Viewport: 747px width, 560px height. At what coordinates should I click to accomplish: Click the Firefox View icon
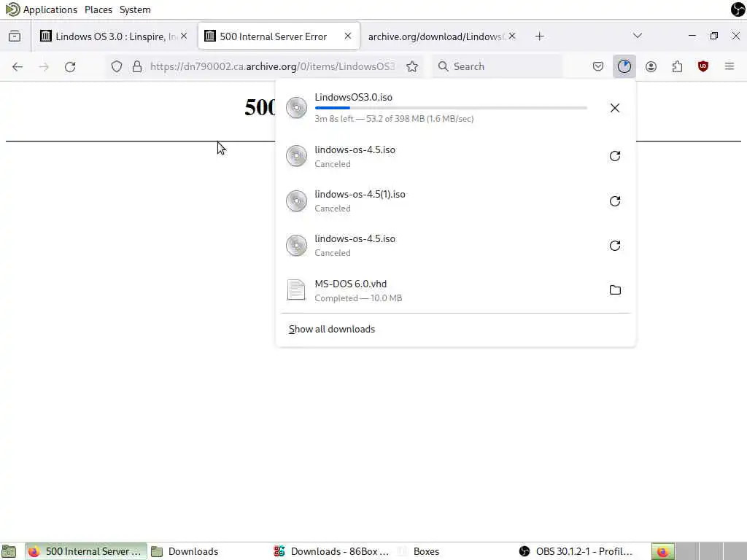pyautogui.click(x=15, y=36)
